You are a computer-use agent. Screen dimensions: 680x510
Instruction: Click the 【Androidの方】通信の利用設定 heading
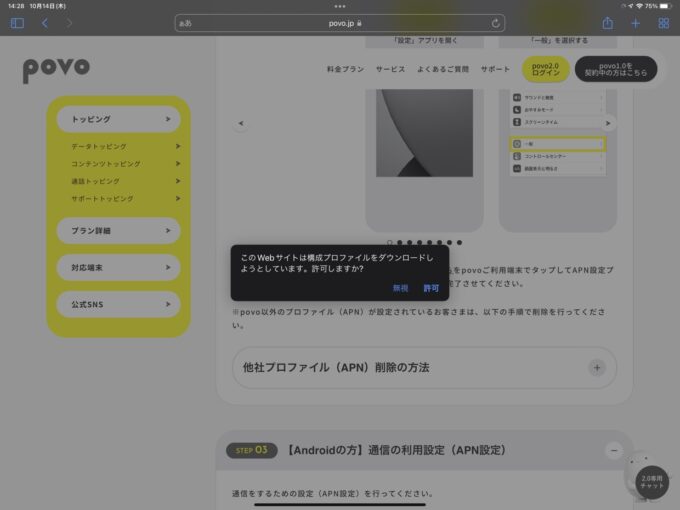395,450
